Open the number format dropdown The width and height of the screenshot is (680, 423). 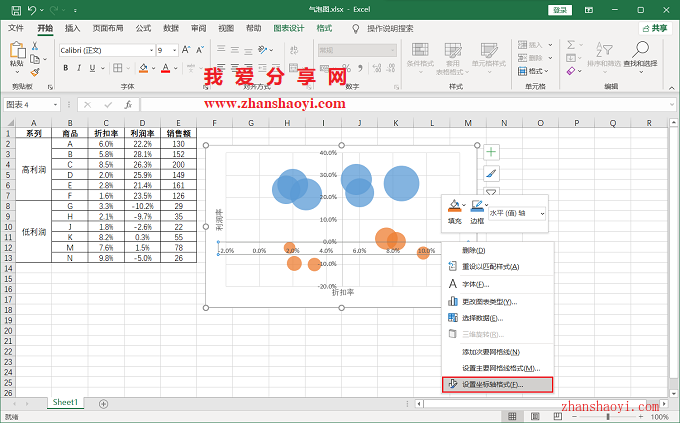click(392, 50)
